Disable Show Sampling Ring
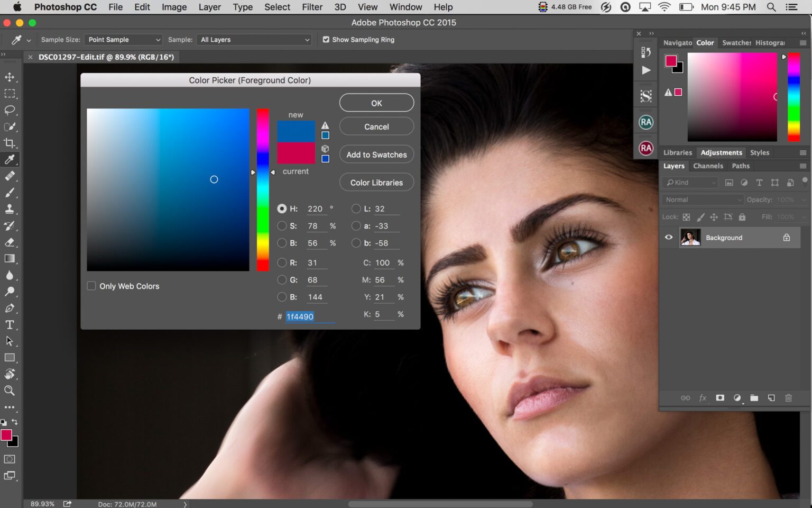Image resolution: width=812 pixels, height=508 pixels. pyautogui.click(x=326, y=40)
